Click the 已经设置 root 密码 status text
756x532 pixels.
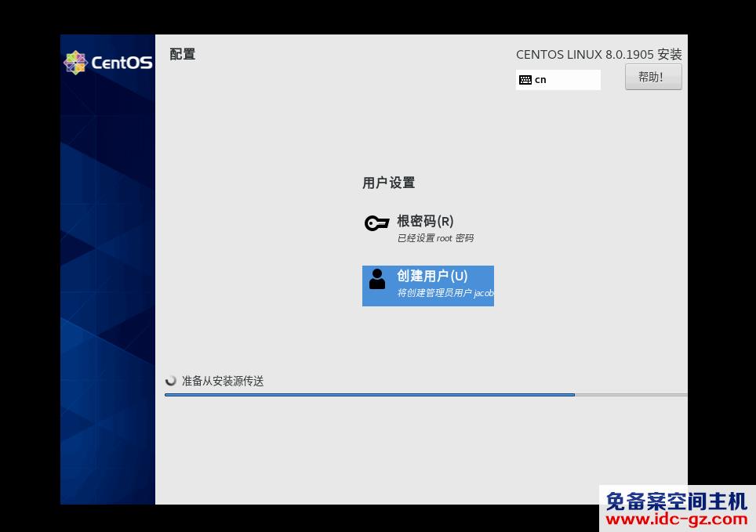435,238
